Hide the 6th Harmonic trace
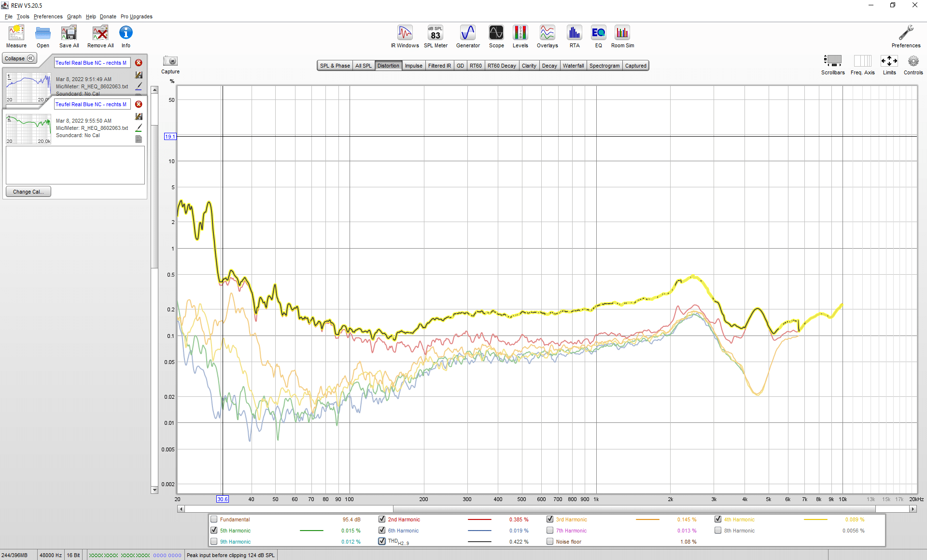 tap(382, 531)
